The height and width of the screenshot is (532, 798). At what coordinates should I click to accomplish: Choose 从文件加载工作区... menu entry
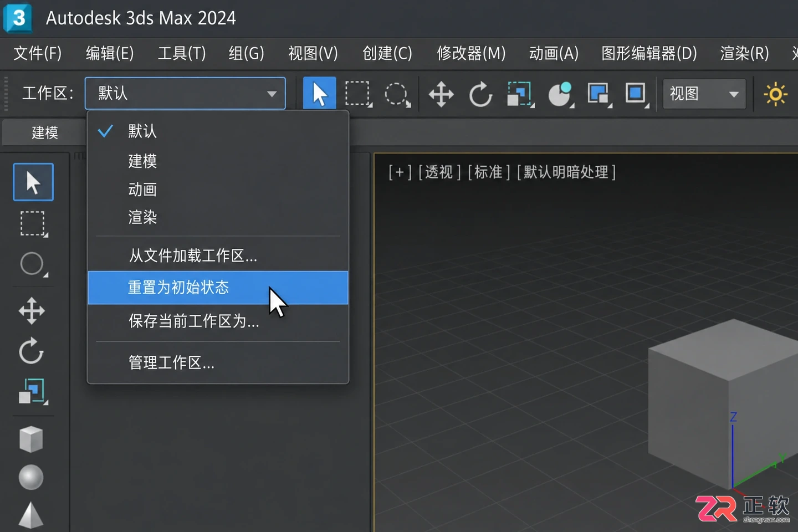(x=218, y=255)
